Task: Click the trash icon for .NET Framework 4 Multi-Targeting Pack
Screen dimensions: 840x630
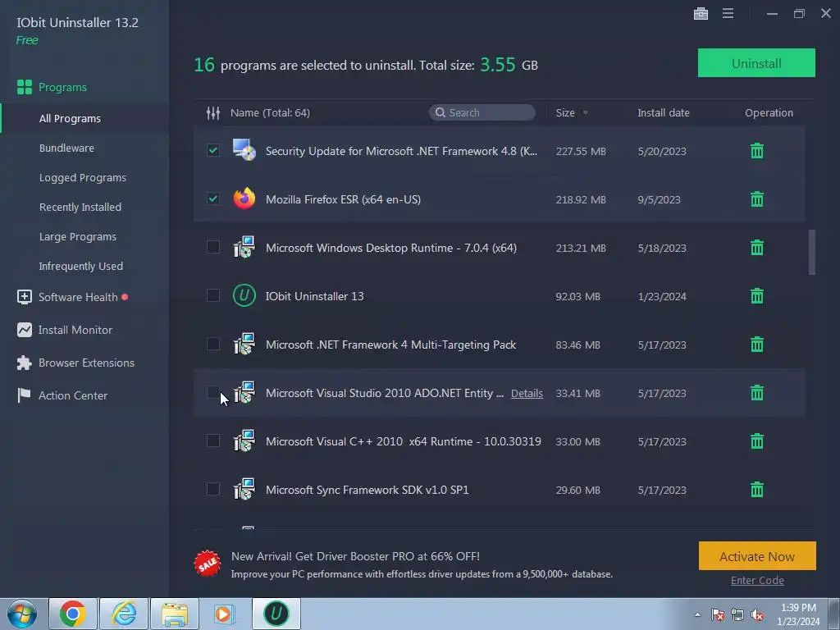Action: (x=756, y=345)
